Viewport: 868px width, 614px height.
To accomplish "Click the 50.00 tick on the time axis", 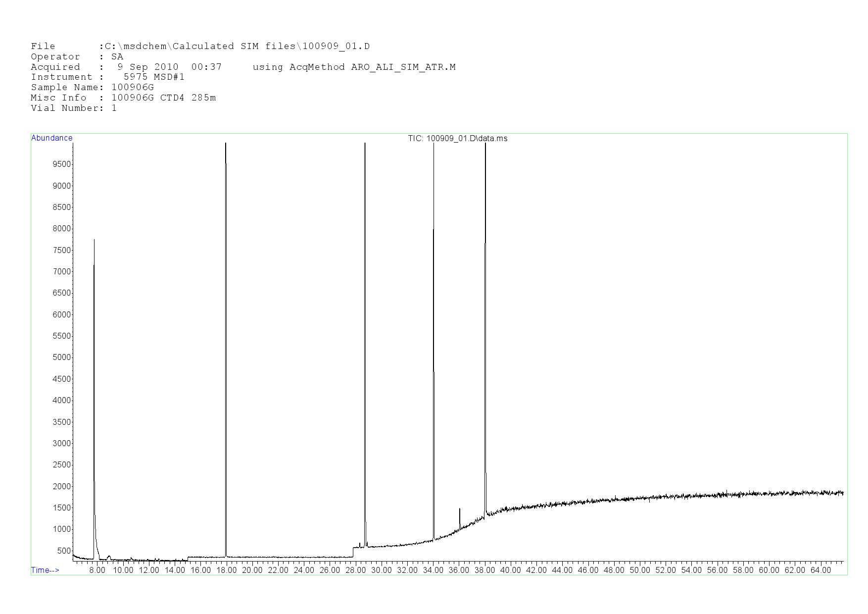I will click(639, 570).
